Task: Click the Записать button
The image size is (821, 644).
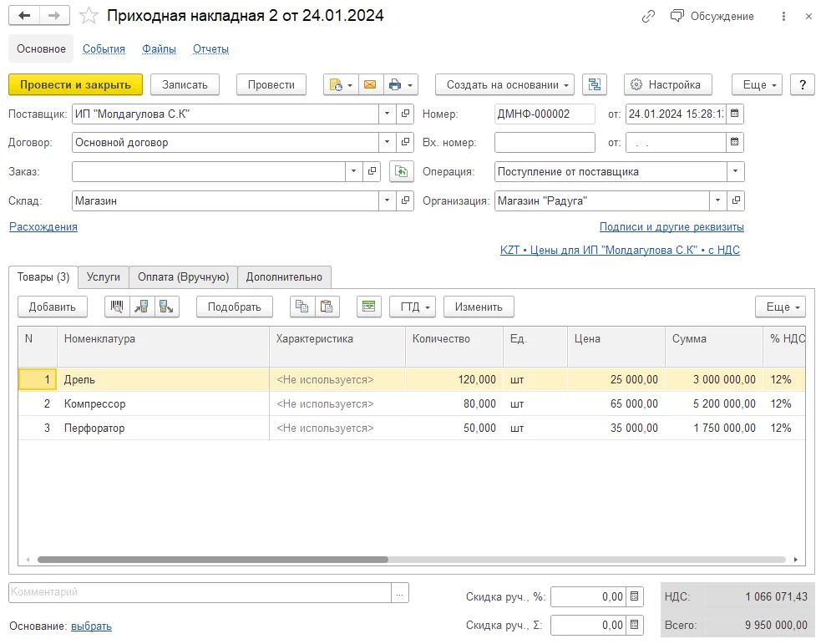Action: 185,85
